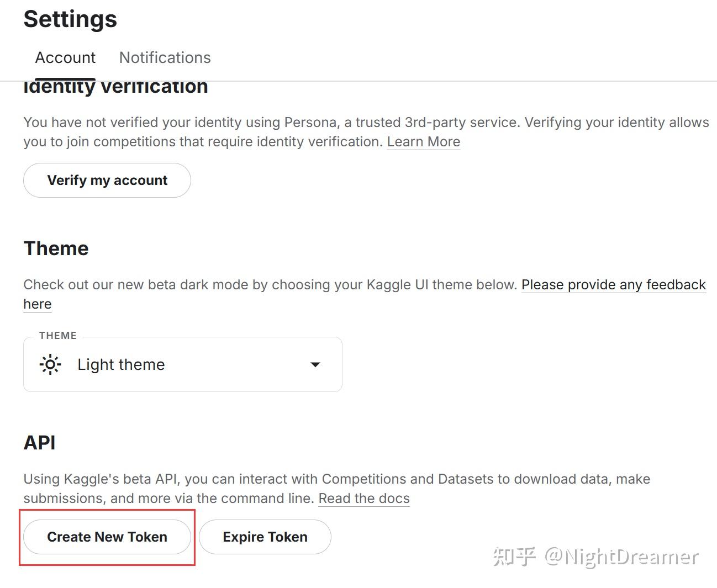Select the 'Light theme' combo box text
Image resolution: width=717 pixels, height=588 pixels.
click(x=121, y=364)
